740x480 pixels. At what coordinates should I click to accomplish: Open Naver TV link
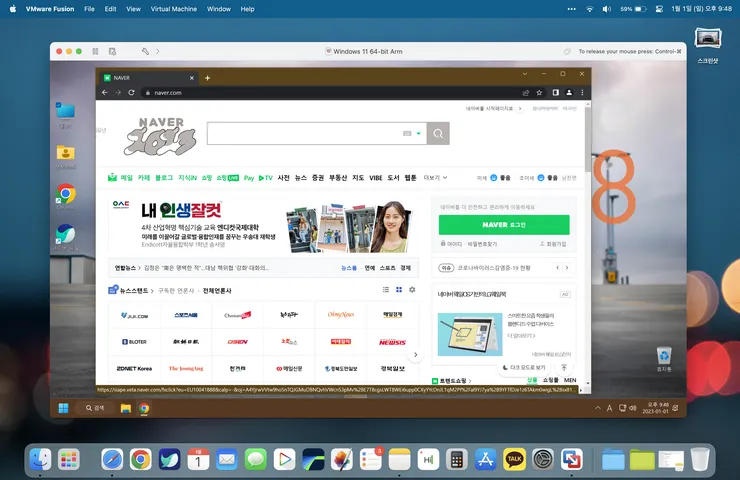(x=266, y=178)
